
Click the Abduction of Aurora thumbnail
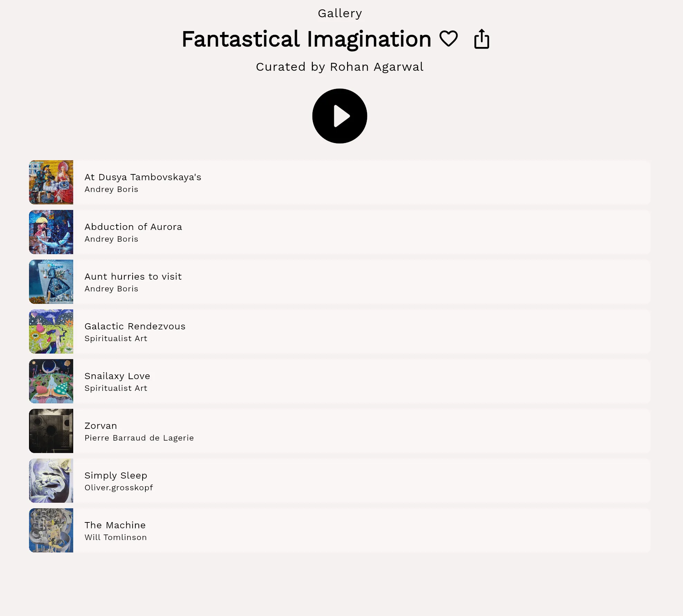tap(51, 232)
